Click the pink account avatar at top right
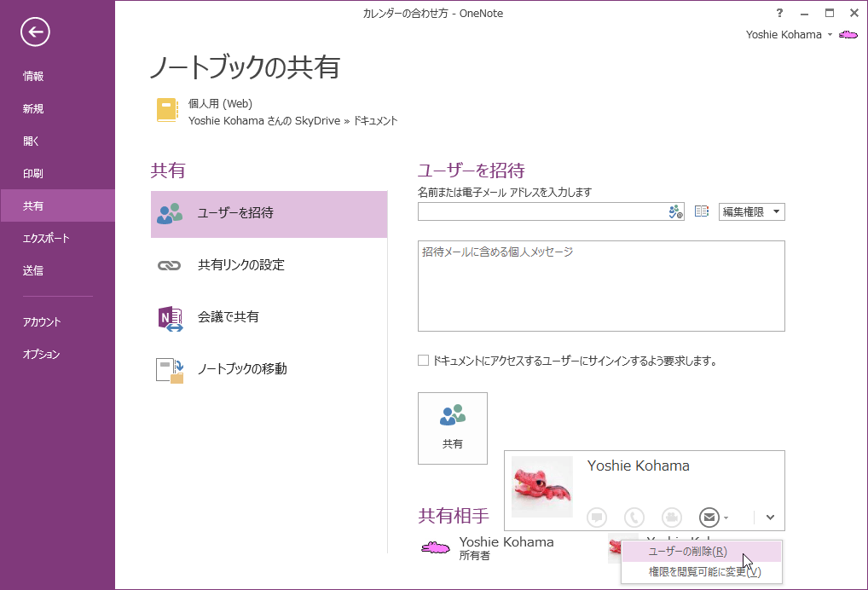 [848, 34]
